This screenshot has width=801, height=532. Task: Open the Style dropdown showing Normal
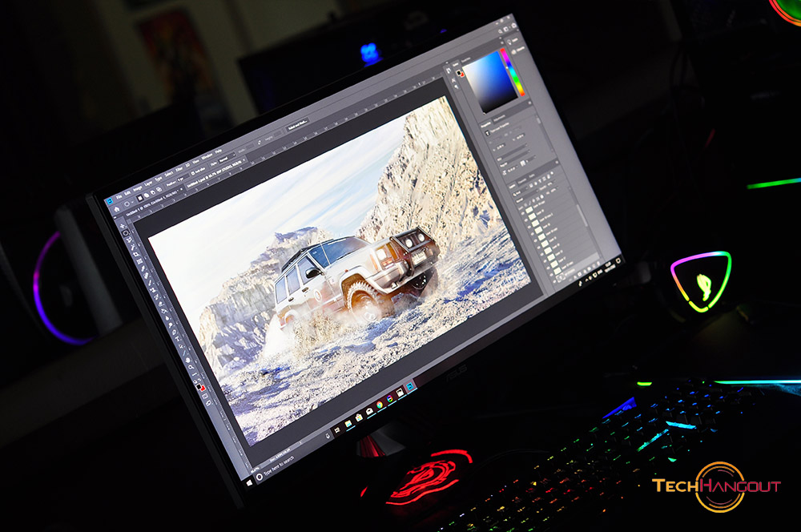pos(227,159)
